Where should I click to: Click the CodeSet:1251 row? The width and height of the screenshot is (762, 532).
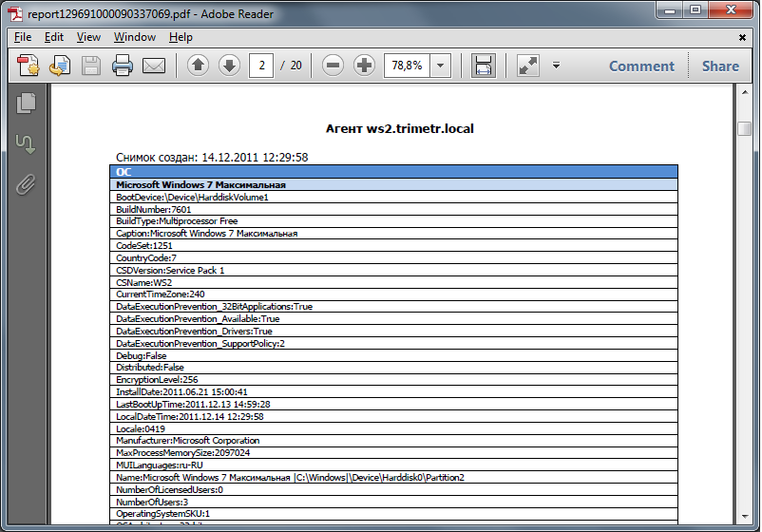click(x=393, y=246)
